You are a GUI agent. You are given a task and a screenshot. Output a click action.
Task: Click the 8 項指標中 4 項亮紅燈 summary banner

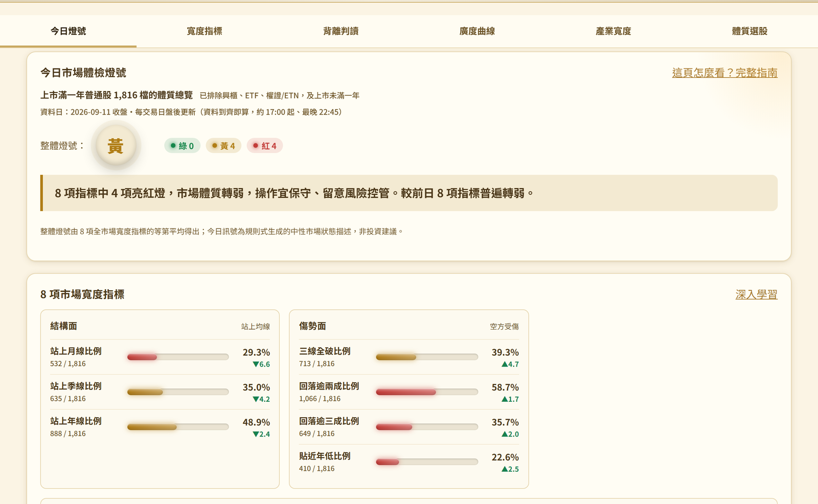click(x=409, y=193)
